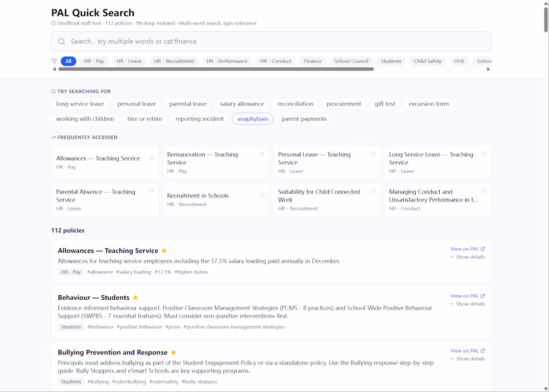Image resolution: width=549 pixels, height=392 pixels.
Task: Click the search magnifier icon
Action: [x=61, y=42]
